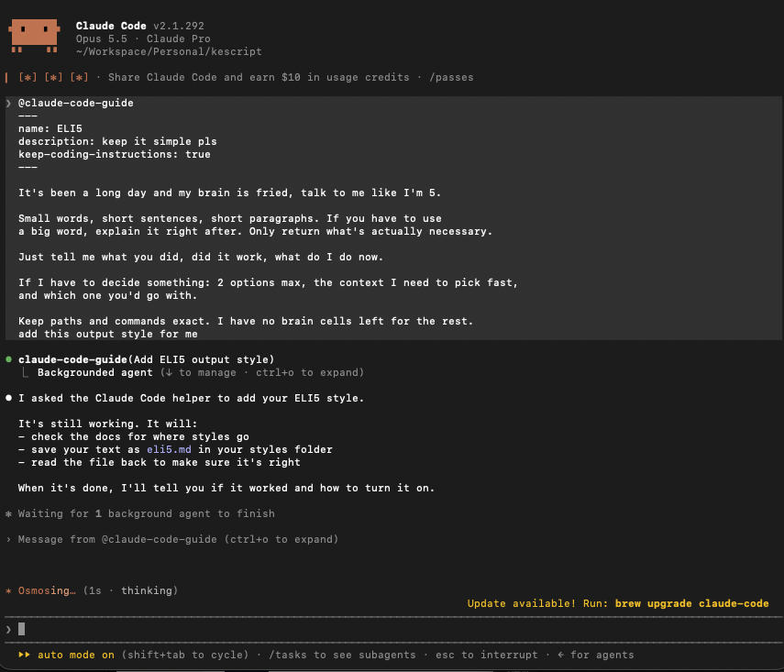Click the '/passes' command link
Image resolution: width=784 pixels, height=672 pixels.
(451, 78)
